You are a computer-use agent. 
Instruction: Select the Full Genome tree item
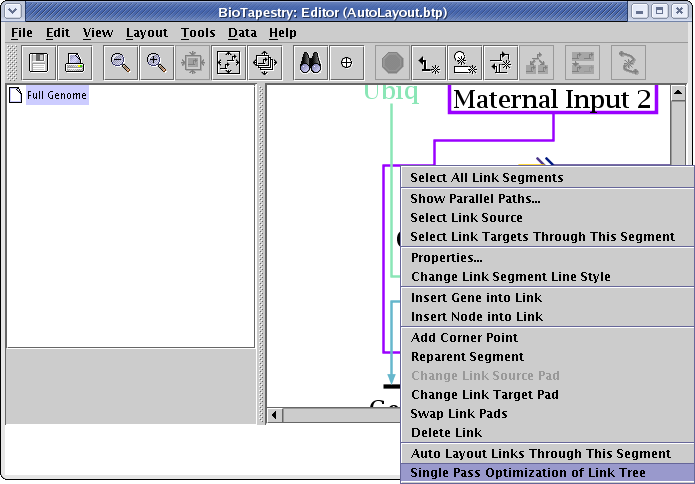click(x=56, y=96)
